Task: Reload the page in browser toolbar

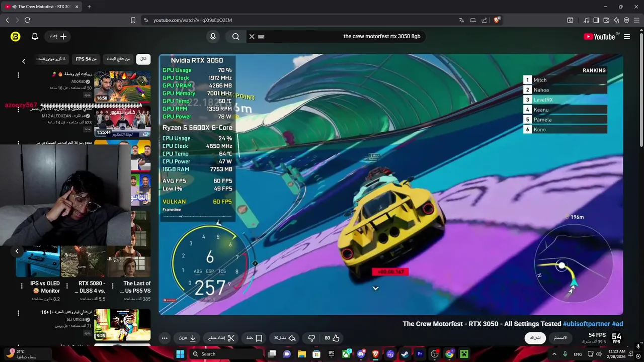Action: 27,20
